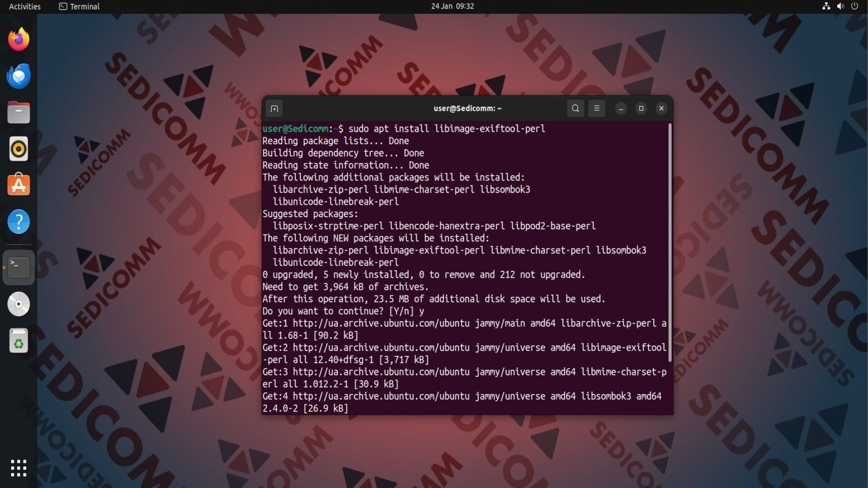868x488 pixels.
Task: Open the Help application
Action: 19,222
